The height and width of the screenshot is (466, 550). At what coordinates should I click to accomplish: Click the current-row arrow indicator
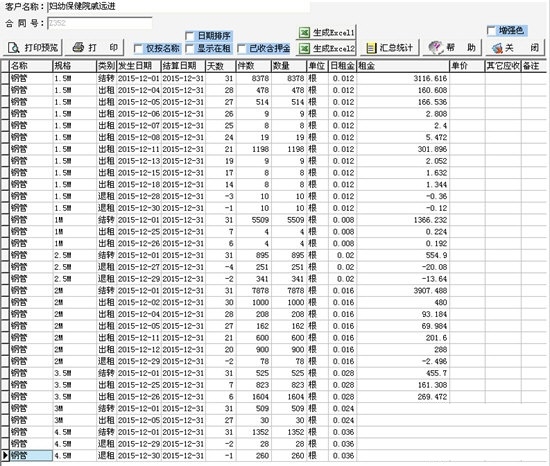5,455
